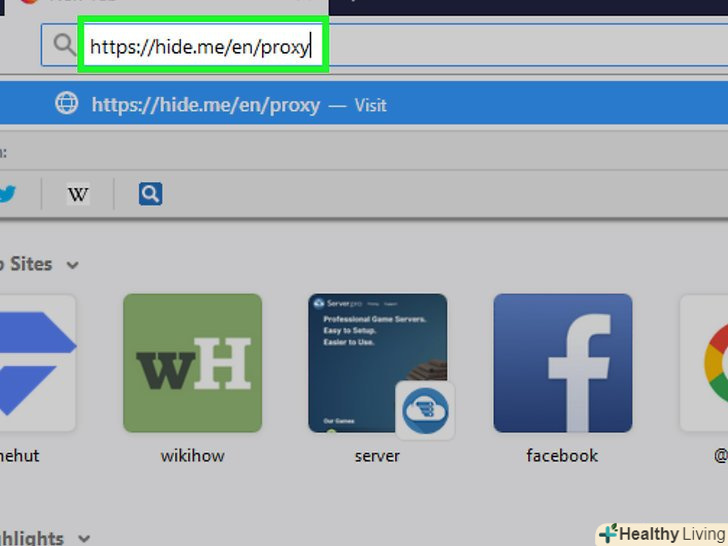Collapse the Highlights section chevron
This screenshot has height=546, width=728.
[x=84, y=539]
